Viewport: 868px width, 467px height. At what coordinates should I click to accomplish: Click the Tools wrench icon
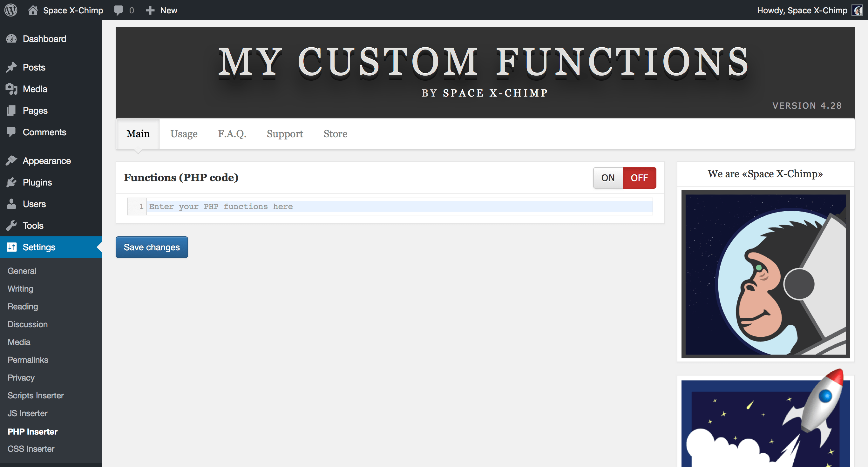[x=11, y=226]
